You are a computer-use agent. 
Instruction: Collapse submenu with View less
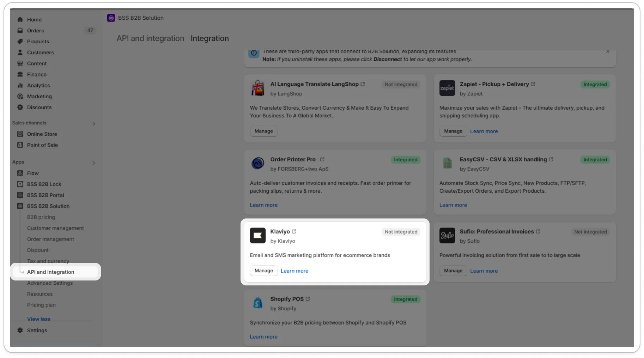click(39, 319)
